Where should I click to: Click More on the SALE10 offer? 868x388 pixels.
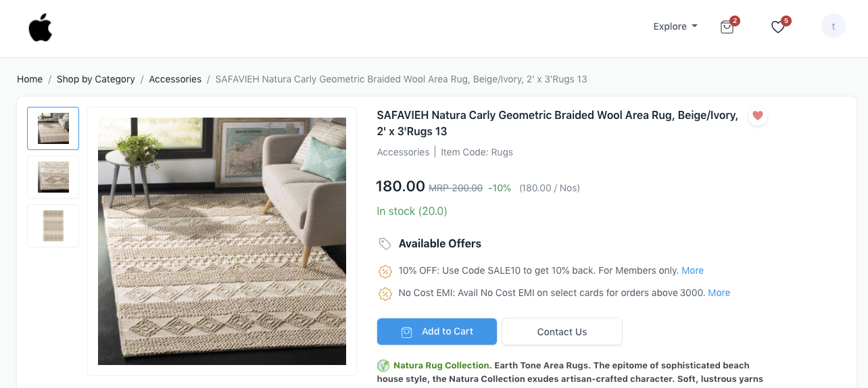[x=692, y=270]
